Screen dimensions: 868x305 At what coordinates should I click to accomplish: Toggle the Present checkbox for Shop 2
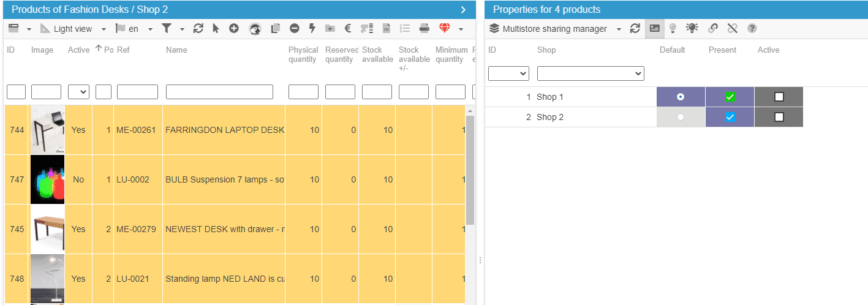730,117
